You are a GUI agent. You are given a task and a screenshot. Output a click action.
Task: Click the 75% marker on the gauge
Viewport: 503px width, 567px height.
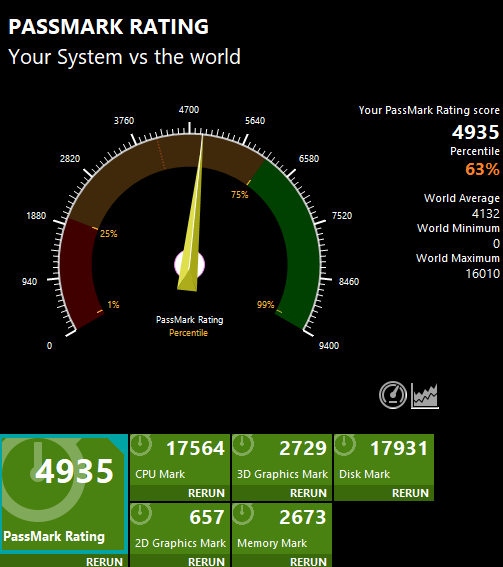click(x=240, y=195)
